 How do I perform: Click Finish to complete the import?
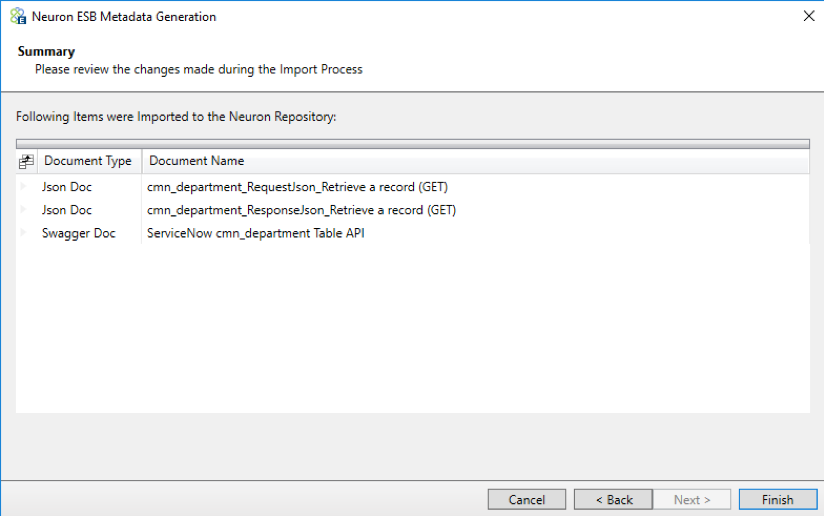[777, 499]
